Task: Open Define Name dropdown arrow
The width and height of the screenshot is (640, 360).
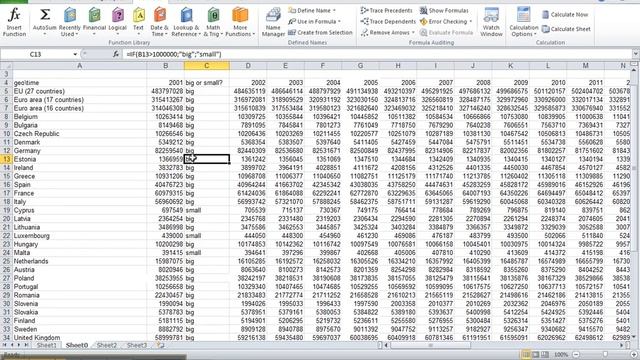Action: pos(334,10)
